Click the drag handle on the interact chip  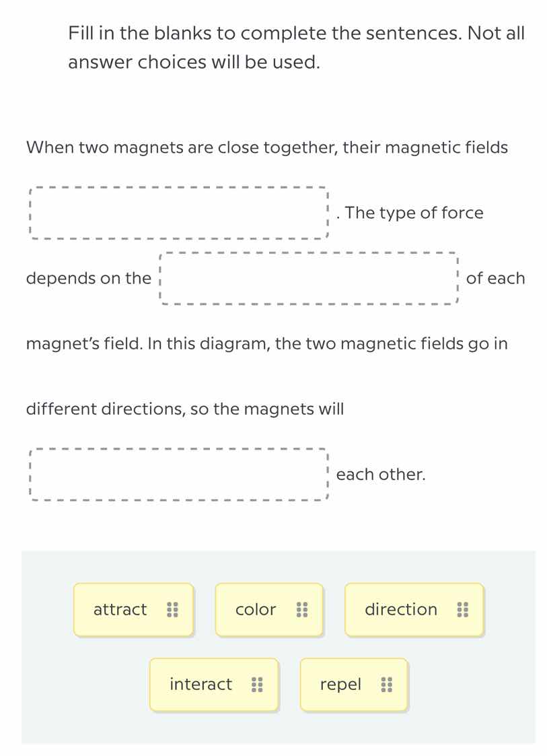pyautogui.click(x=258, y=684)
